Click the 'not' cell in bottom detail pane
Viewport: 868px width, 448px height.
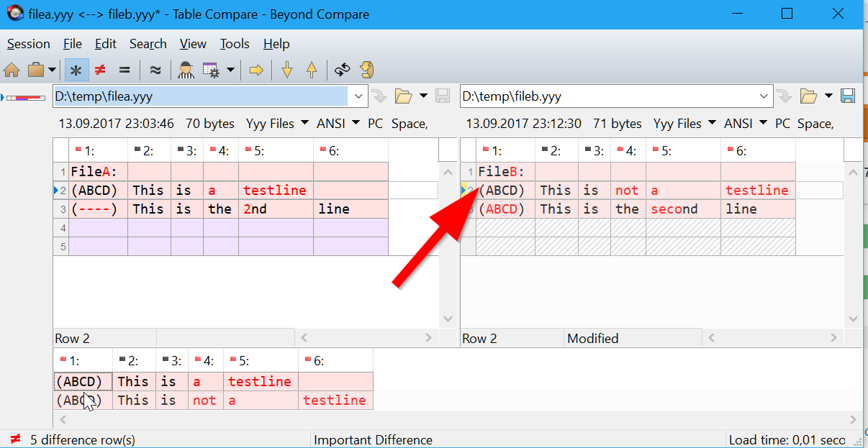point(207,401)
